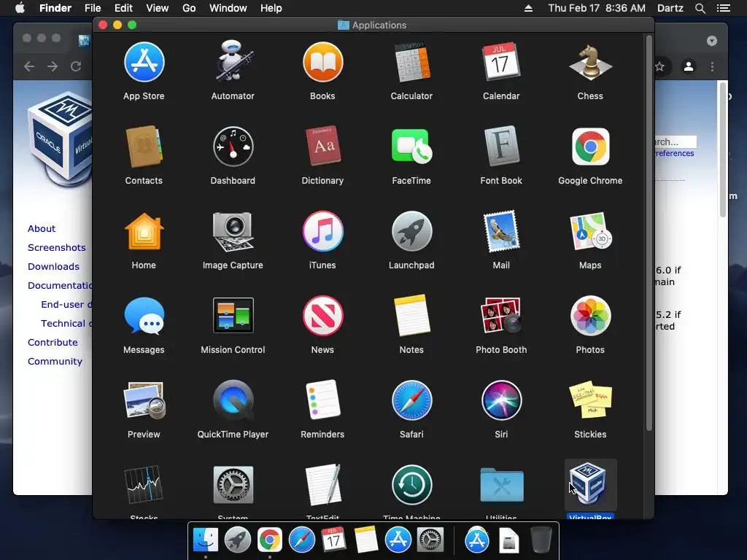Open the Finder menu
The height and width of the screenshot is (560, 747).
(x=55, y=8)
